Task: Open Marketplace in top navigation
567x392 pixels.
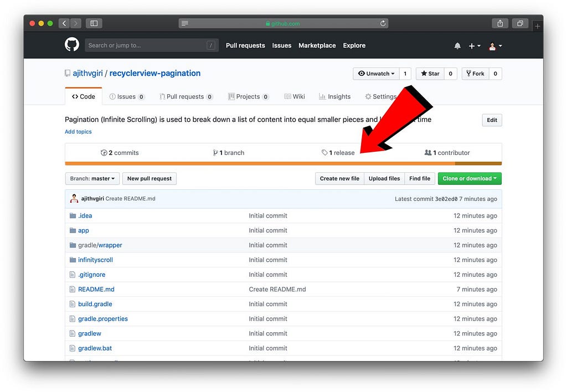Action: [317, 45]
